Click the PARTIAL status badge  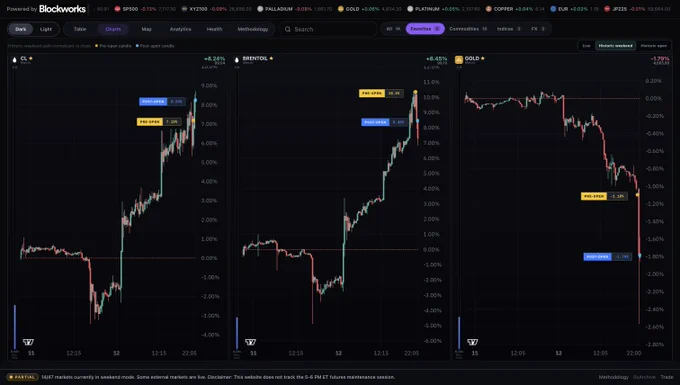coord(23,377)
